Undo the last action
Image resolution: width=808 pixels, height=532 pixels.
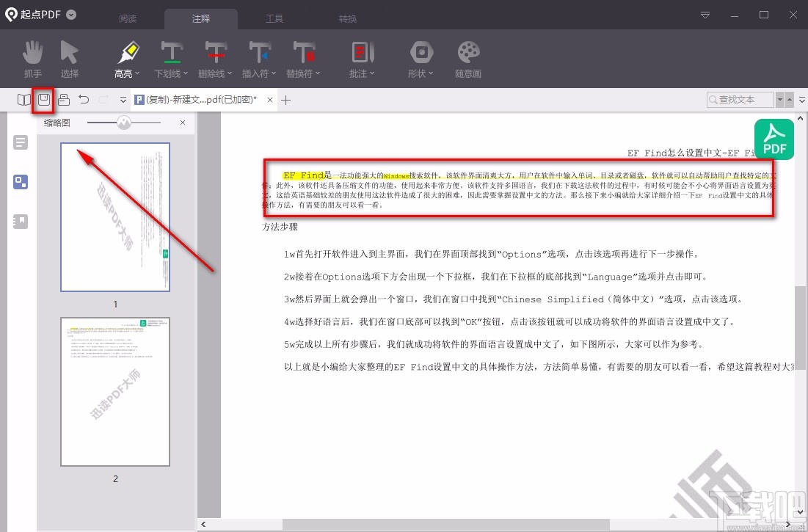[x=84, y=99]
